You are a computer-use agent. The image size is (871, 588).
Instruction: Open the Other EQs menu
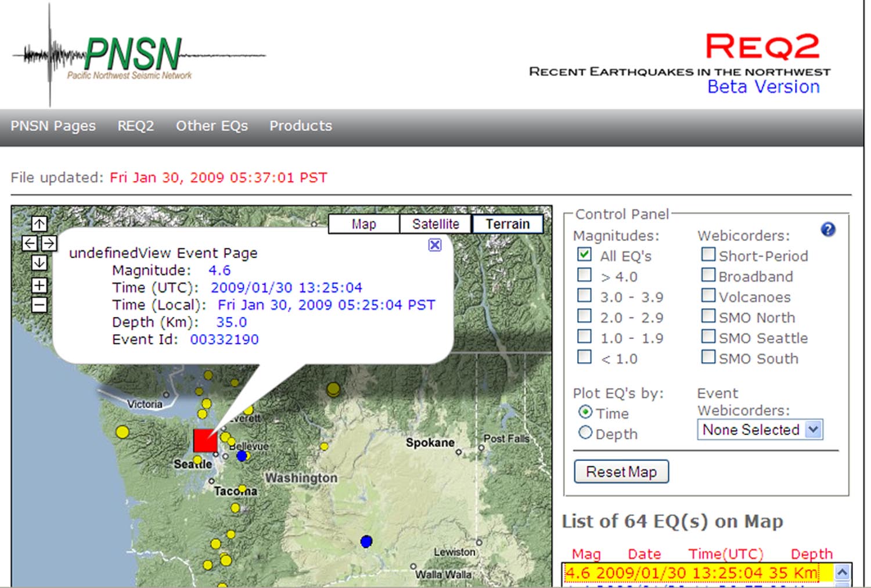(212, 126)
